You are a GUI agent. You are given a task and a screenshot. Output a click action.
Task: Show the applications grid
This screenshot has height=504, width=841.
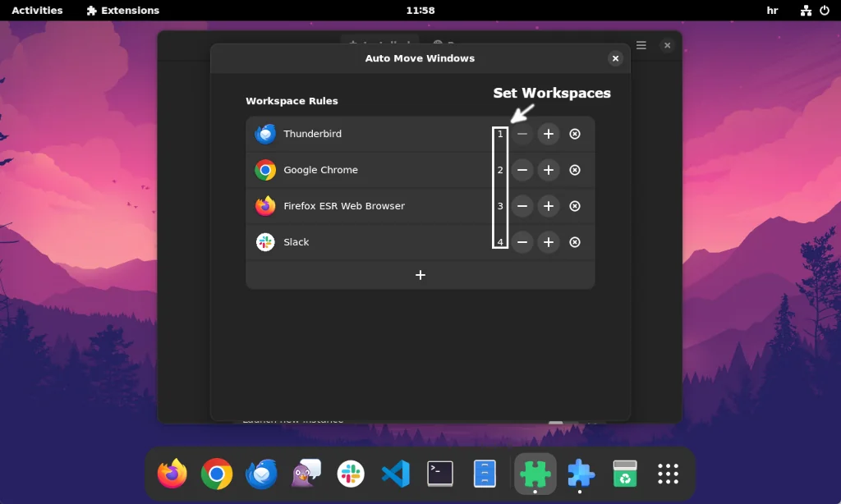[669, 474]
